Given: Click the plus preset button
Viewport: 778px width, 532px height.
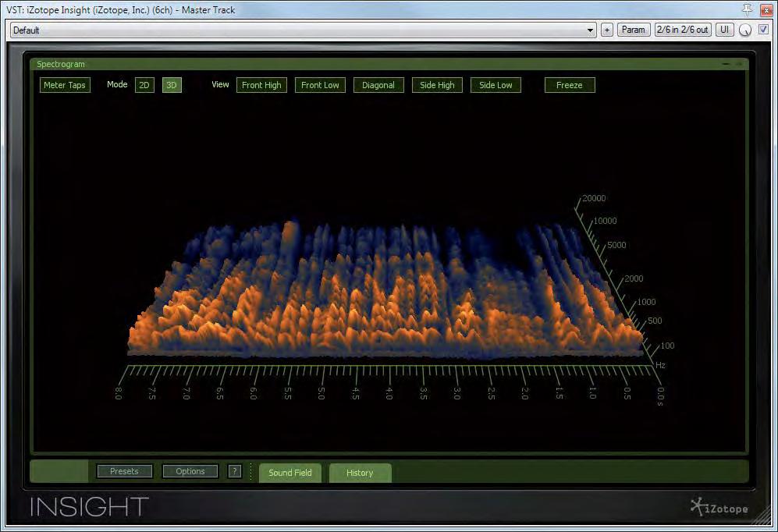Looking at the screenshot, I should pyautogui.click(x=607, y=30).
